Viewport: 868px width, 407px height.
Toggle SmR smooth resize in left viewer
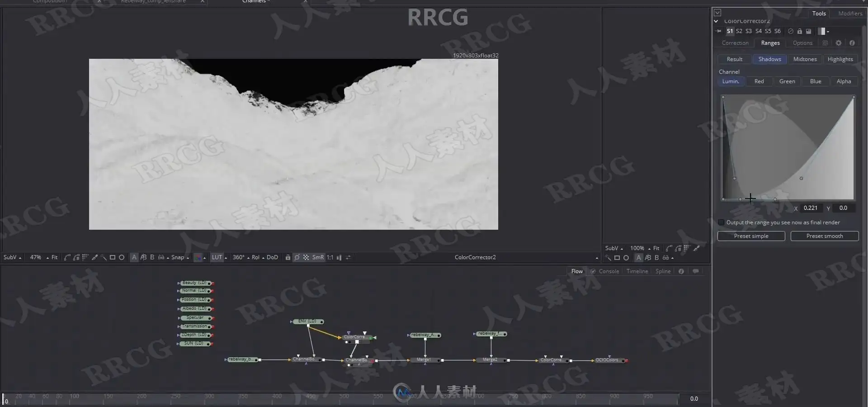click(x=318, y=257)
